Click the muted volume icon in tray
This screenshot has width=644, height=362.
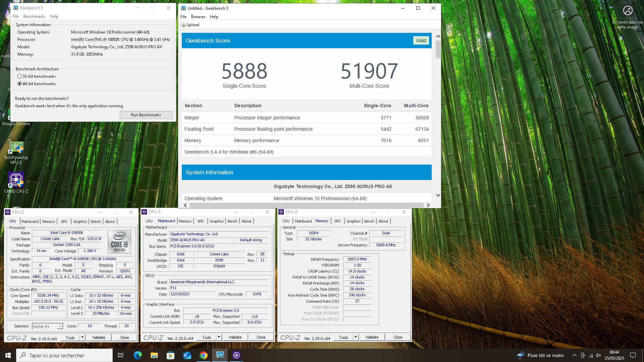tap(598, 355)
